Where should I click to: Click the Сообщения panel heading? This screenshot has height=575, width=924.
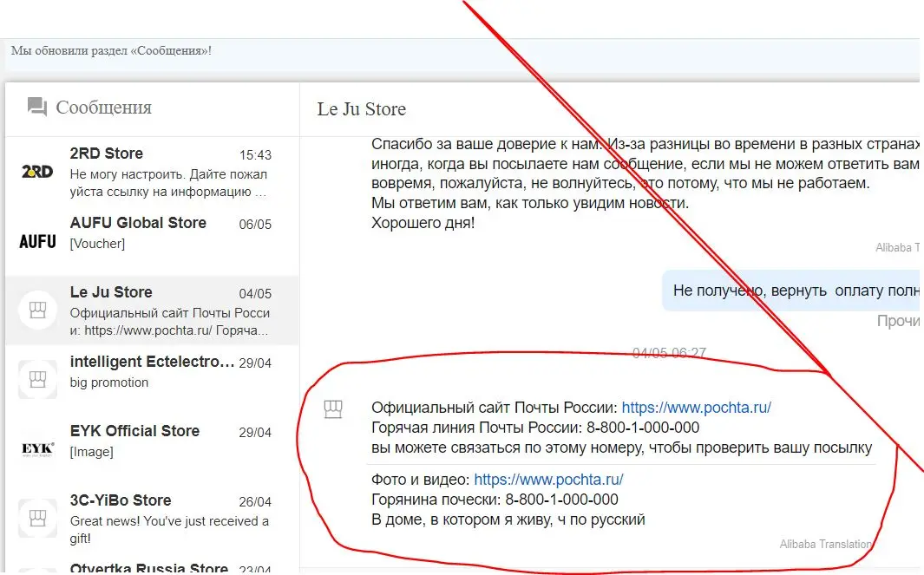(104, 108)
